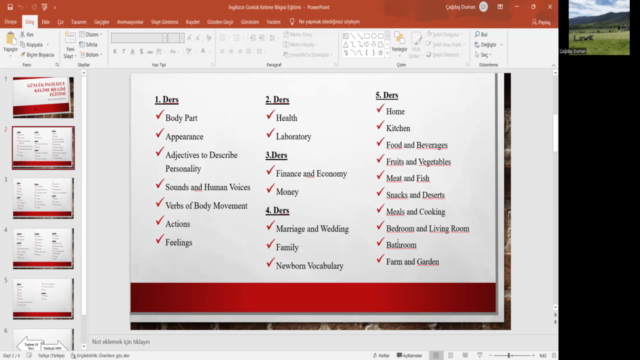This screenshot has width=640, height=360.
Task: Click the spell check icon in status bar
Action: 29,356
